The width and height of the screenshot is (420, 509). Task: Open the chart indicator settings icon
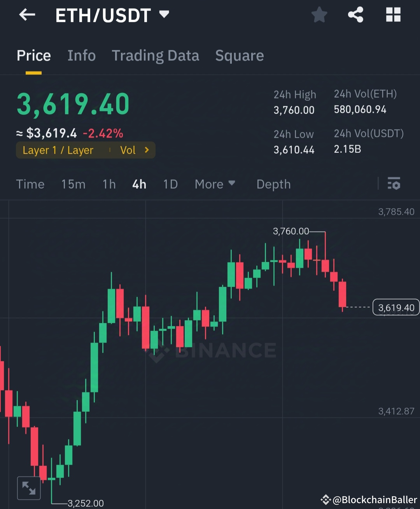(394, 184)
